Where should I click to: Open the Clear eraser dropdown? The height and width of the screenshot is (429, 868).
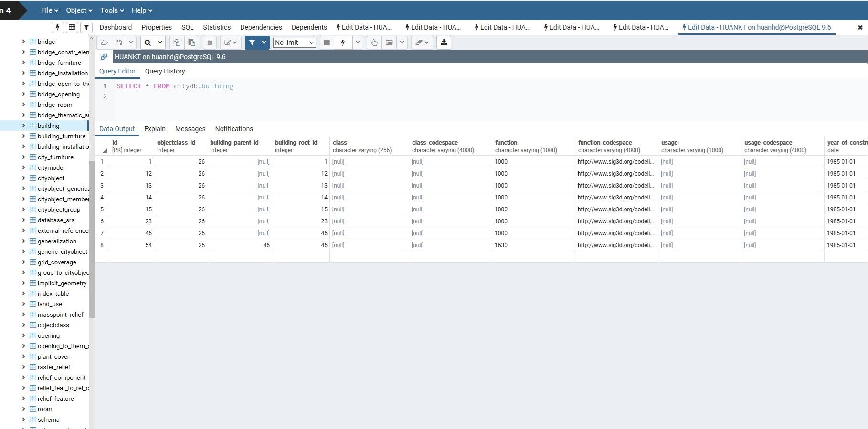(421, 42)
